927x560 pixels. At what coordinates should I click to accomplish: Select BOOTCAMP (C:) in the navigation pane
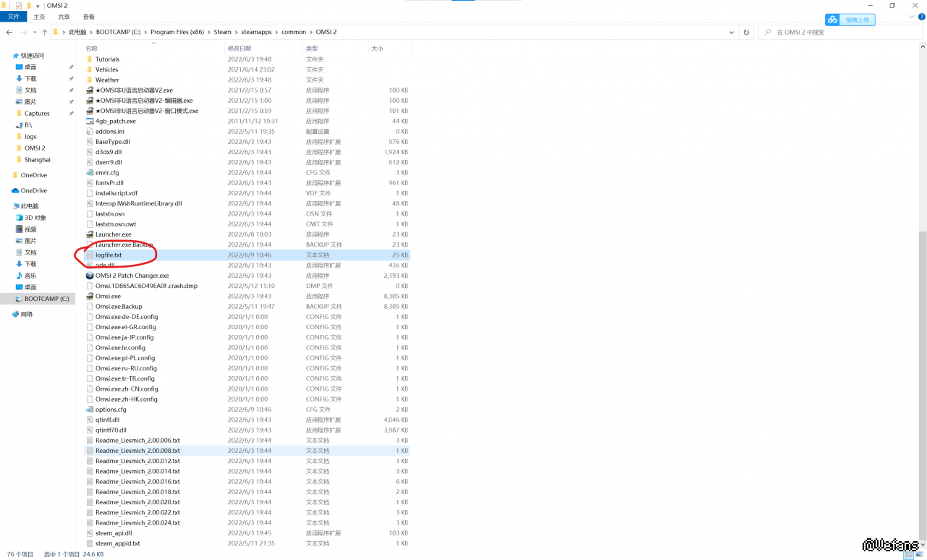coord(46,299)
